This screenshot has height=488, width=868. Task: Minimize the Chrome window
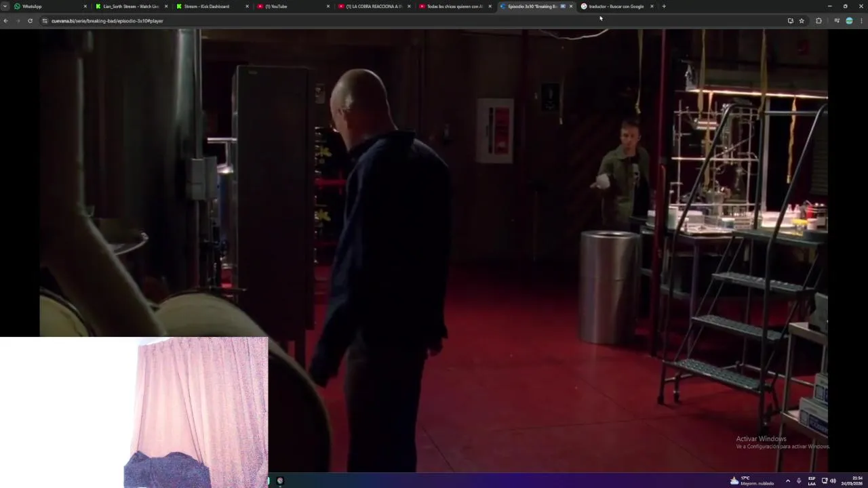click(x=829, y=6)
